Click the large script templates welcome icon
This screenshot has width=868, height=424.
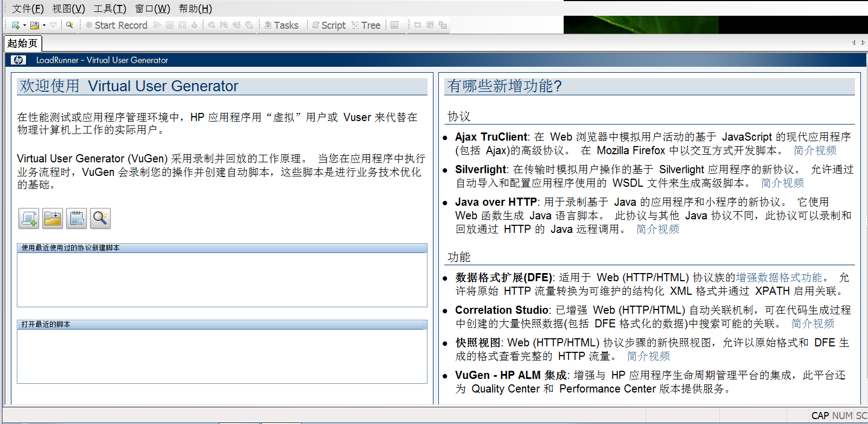(x=76, y=218)
